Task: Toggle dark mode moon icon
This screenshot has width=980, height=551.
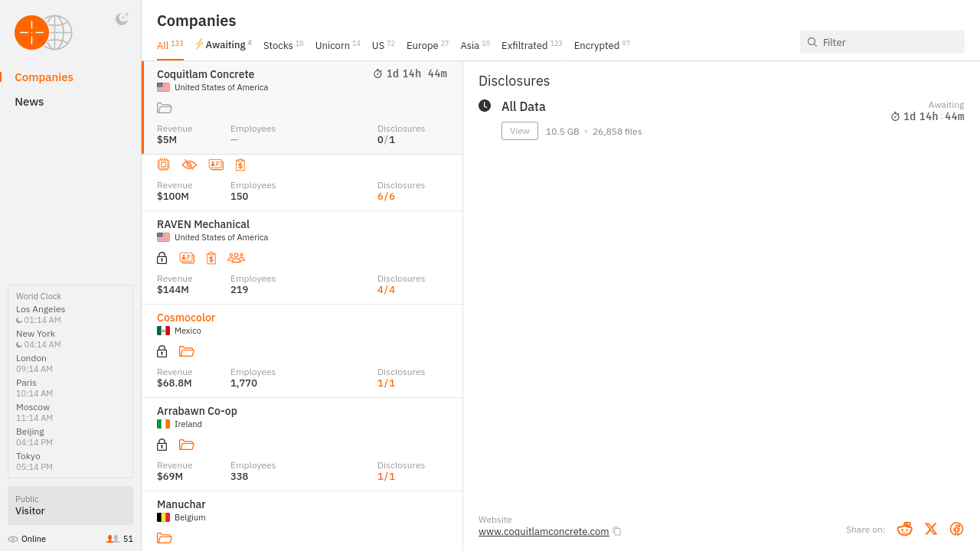Action: tap(122, 19)
